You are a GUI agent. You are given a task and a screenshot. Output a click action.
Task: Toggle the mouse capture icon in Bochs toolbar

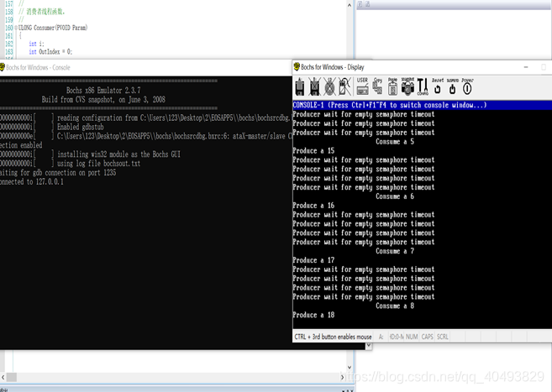pyautogui.click(x=344, y=86)
